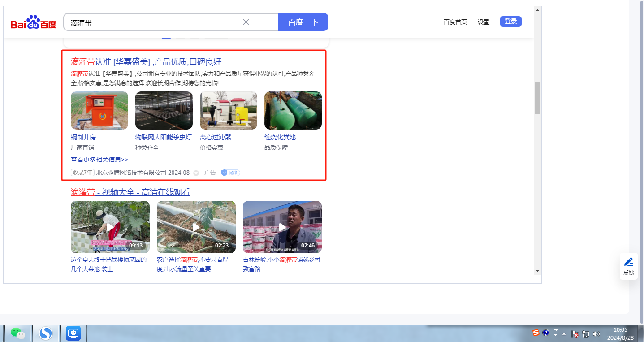Click the 品质保障 caption
The image size is (644, 342).
276,147
